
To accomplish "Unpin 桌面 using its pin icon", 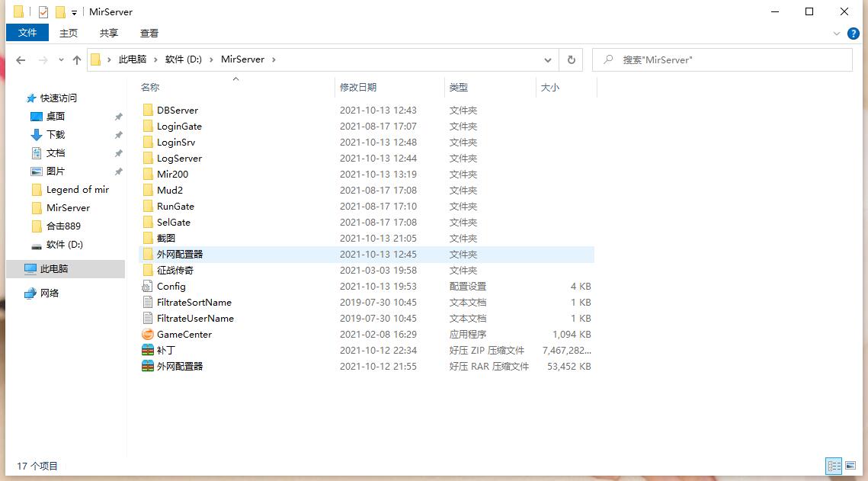I will [118, 116].
